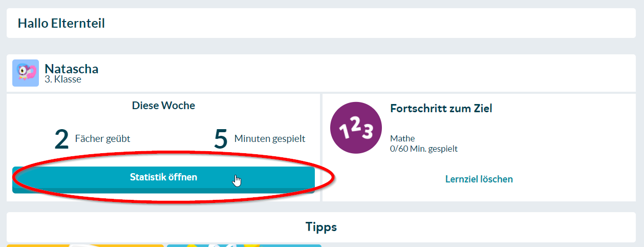Click empty space right of Lernziel löschen
Viewport: 644px width, 247px height.
(573, 179)
